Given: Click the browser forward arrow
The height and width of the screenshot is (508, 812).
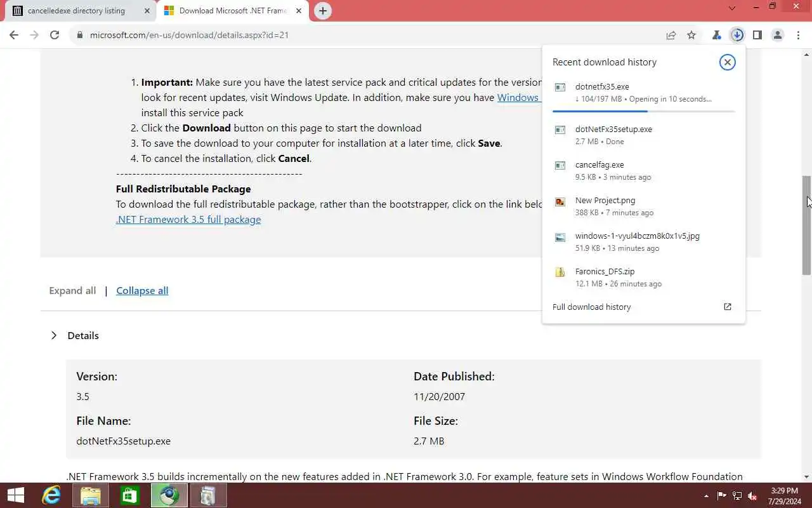Looking at the screenshot, I should [34, 35].
